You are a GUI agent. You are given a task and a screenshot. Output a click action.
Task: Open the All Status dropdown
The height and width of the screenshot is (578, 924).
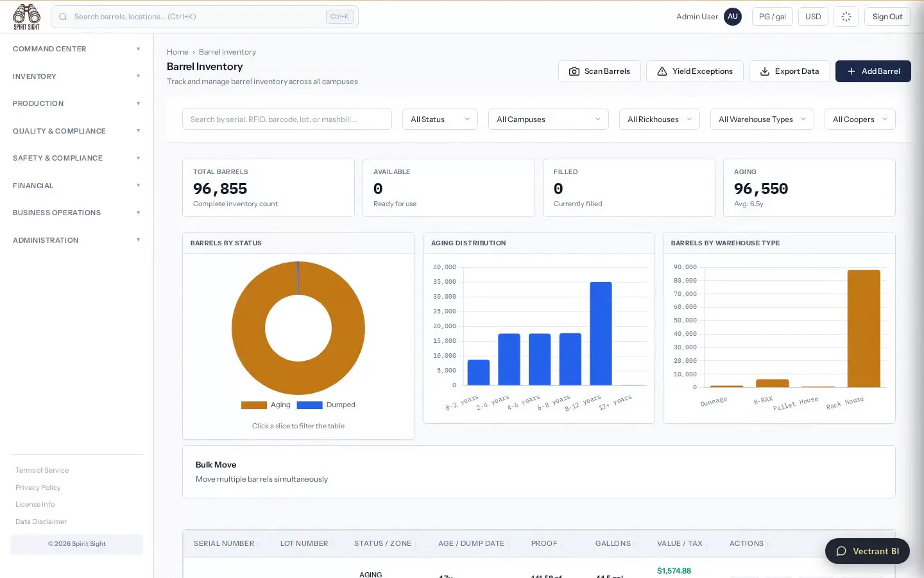click(x=440, y=119)
